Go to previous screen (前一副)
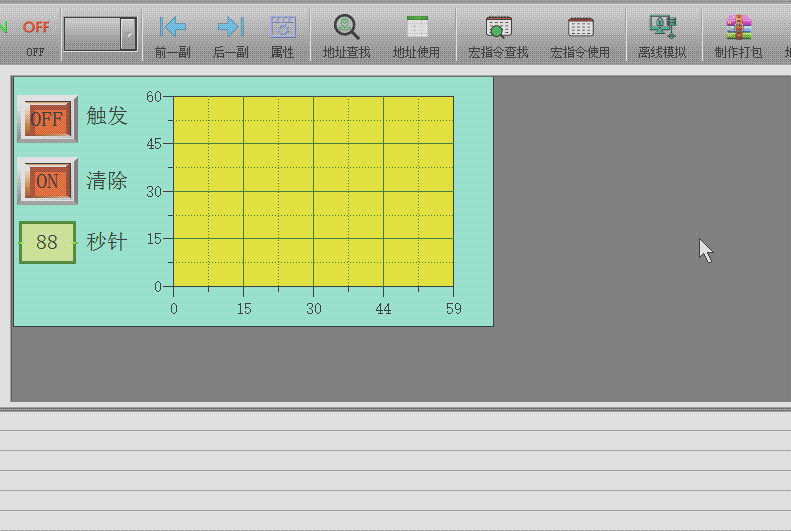The height and width of the screenshot is (531, 791). pos(173,35)
